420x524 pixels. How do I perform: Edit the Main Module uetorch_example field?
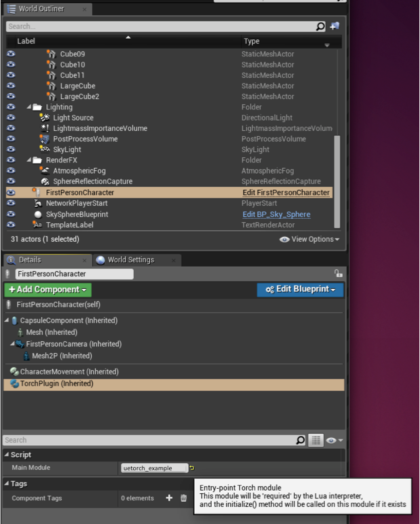(155, 468)
